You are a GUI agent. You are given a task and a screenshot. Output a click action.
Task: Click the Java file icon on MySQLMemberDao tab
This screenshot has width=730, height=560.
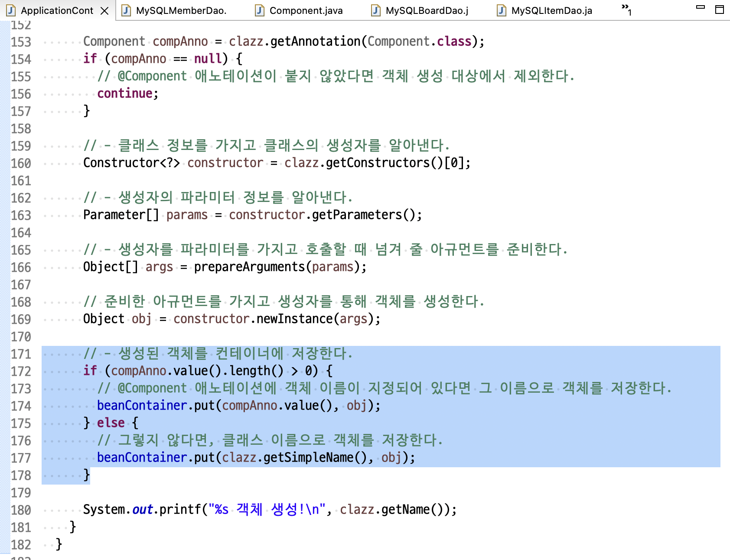[126, 10]
